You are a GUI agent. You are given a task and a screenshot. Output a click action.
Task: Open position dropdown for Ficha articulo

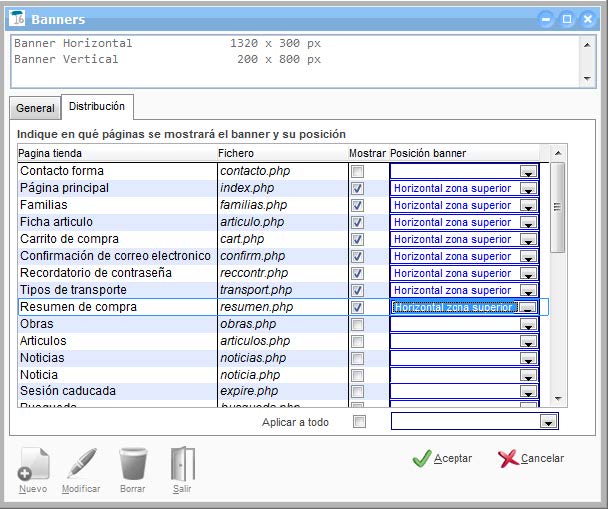tap(528, 222)
